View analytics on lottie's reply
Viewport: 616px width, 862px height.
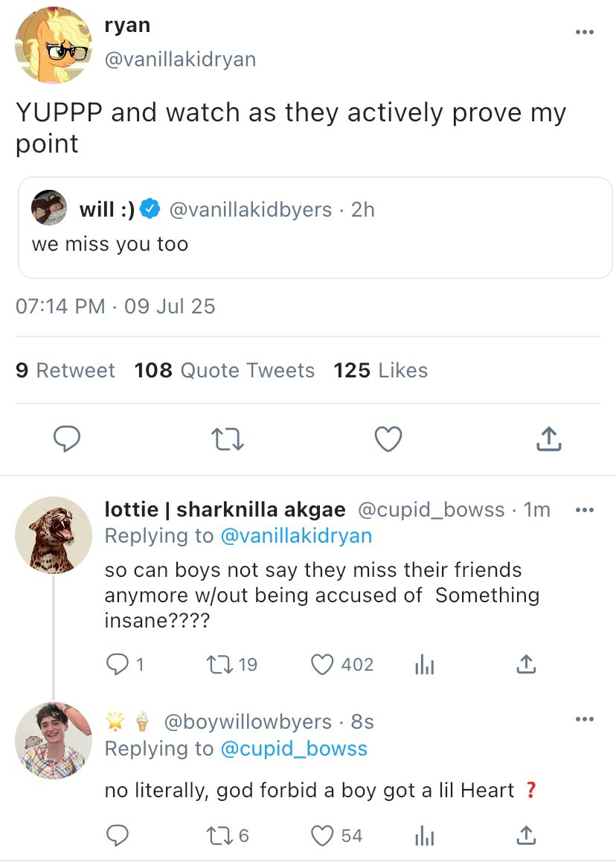(x=424, y=665)
